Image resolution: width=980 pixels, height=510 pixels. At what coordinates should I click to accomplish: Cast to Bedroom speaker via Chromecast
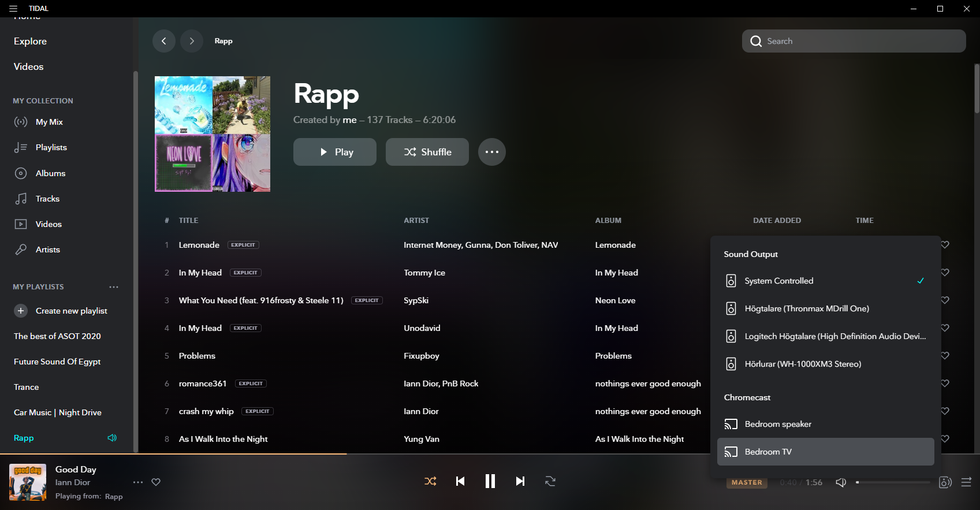click(x=826, y=424)
